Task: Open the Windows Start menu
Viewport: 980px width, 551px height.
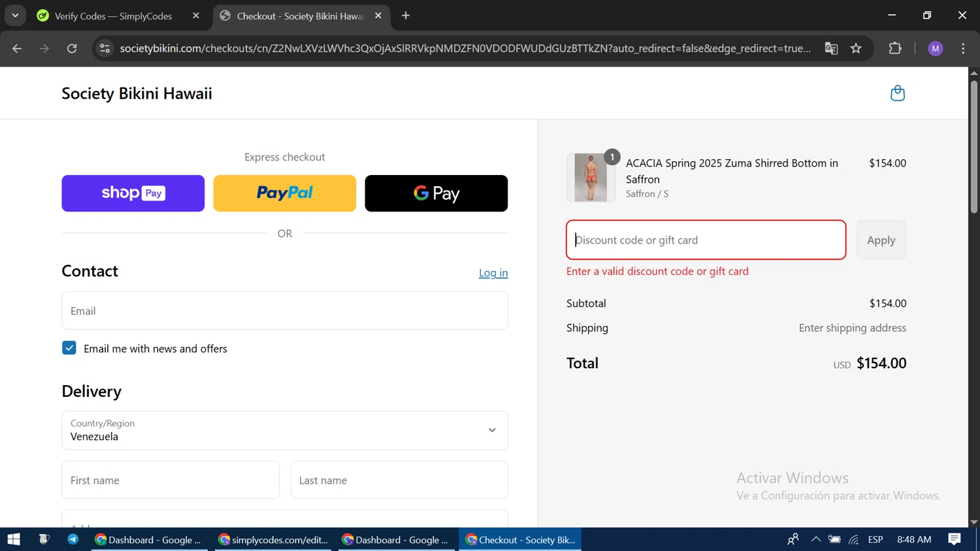Action: point(14,539)
